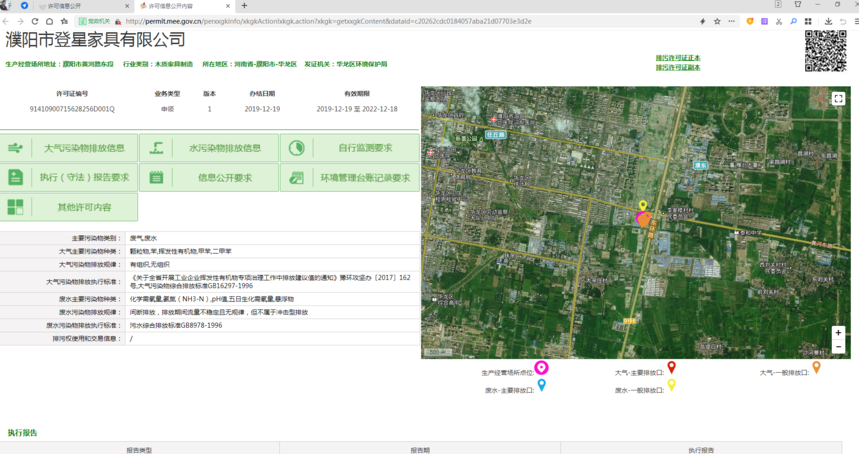Click the 污水综合排放标准GB8978-1996 value
Image resolution: width=859 pixels, height=454 pixels.
(176, 325)
